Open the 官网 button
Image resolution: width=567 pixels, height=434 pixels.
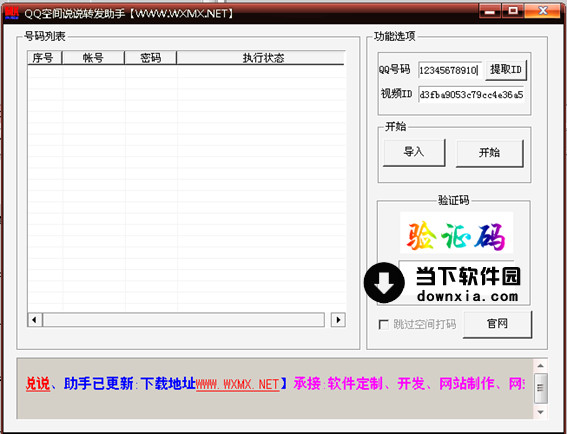[x=497, y=324]
